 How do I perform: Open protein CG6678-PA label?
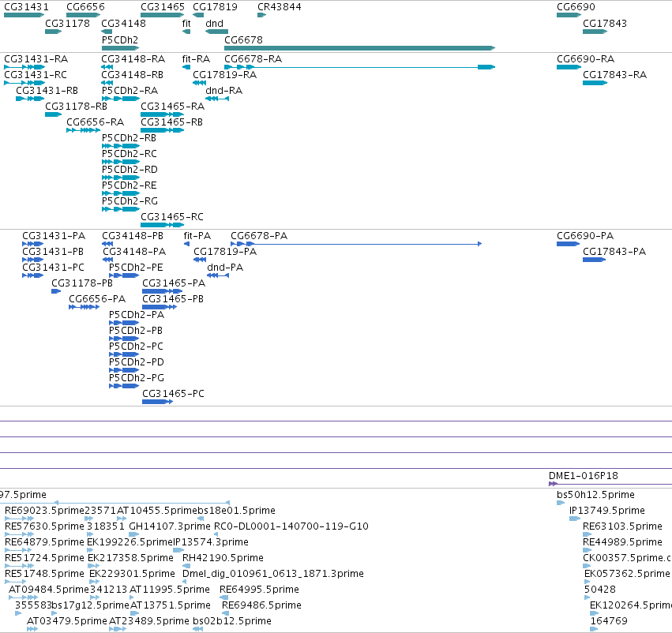[x=259, y=235]
